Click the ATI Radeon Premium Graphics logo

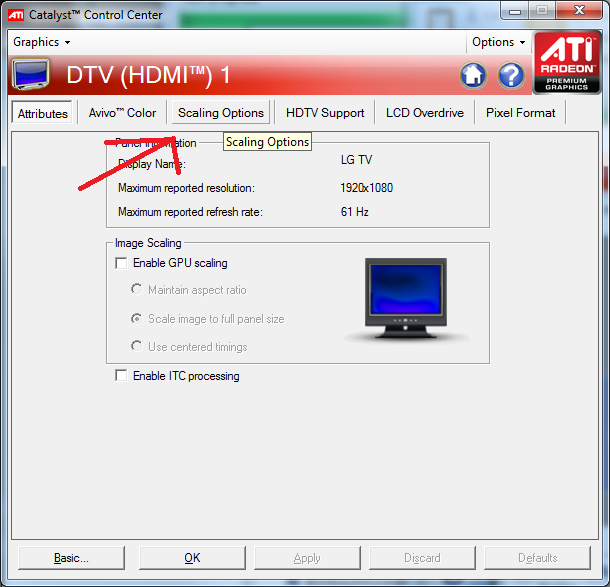tap(566, 63)
